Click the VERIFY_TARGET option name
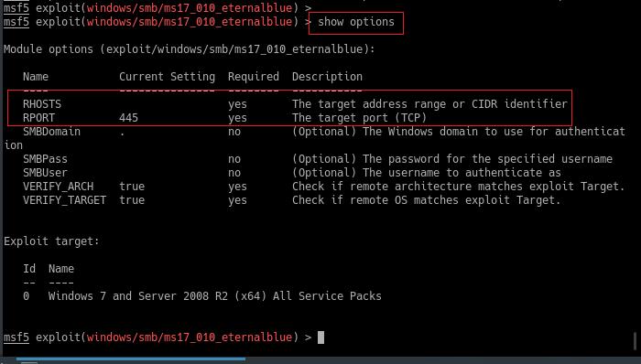 point(65,200)
